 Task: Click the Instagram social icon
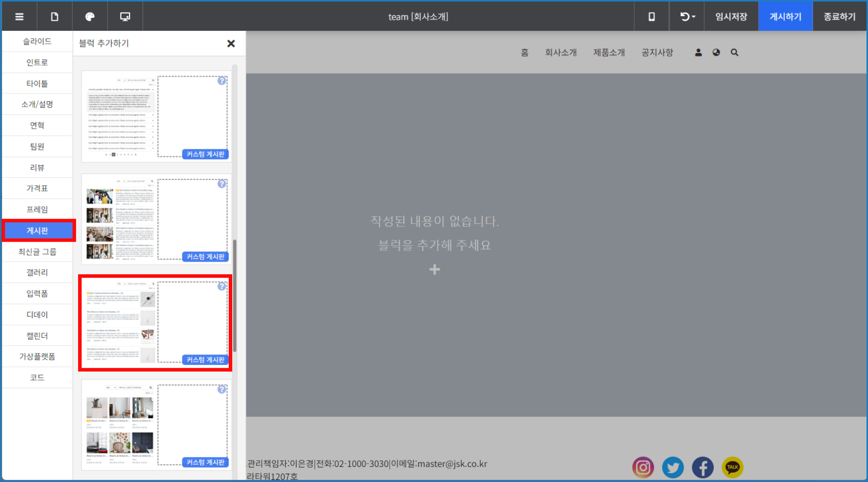(x=643, y=467)
